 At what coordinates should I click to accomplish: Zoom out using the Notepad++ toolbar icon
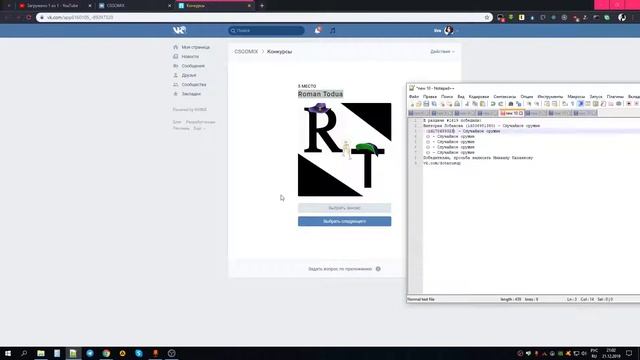point(537,104)
